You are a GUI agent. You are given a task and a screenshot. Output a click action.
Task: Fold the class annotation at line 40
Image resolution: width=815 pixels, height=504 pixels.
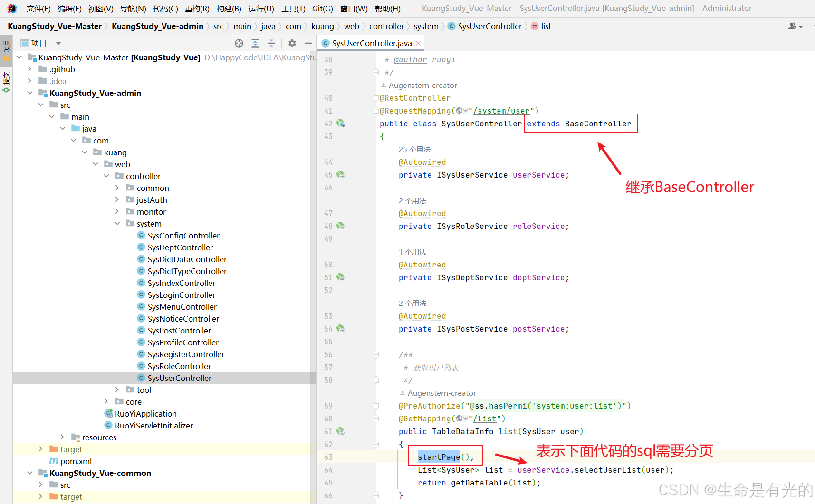[376, 98]
